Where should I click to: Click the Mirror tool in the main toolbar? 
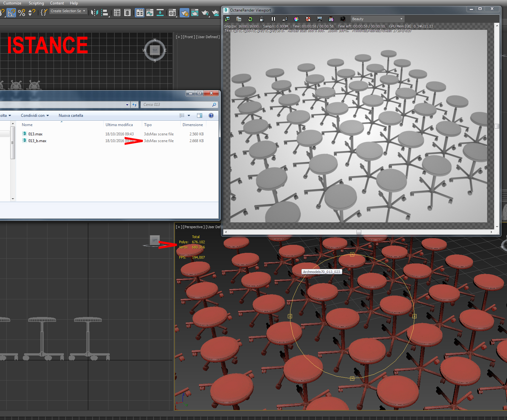(94, 13)
